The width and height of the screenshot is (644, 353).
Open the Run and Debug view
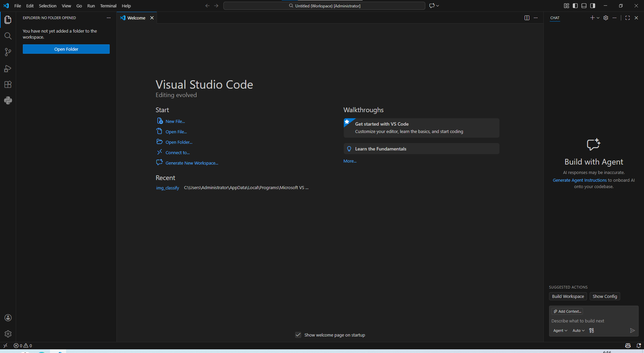click(8, 68)
